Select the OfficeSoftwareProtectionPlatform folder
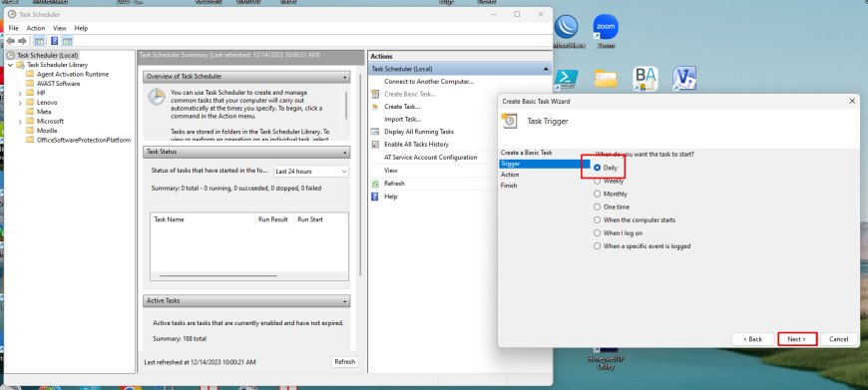 (x=84, y=140)
